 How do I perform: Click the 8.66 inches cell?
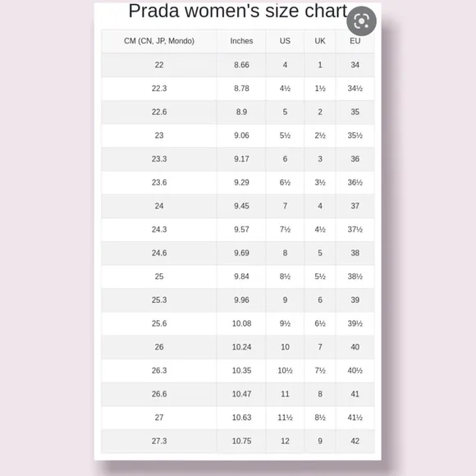pyautogui.click(x=241, y=65)
